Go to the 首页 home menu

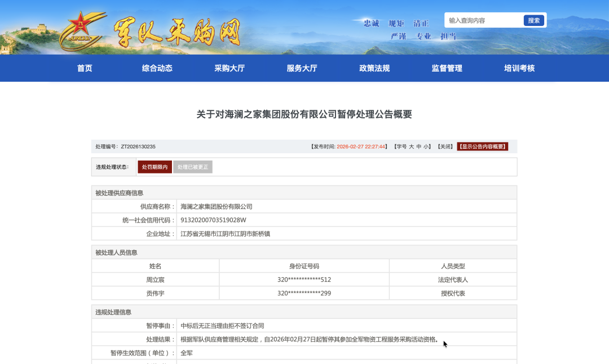tap(85, 68)
